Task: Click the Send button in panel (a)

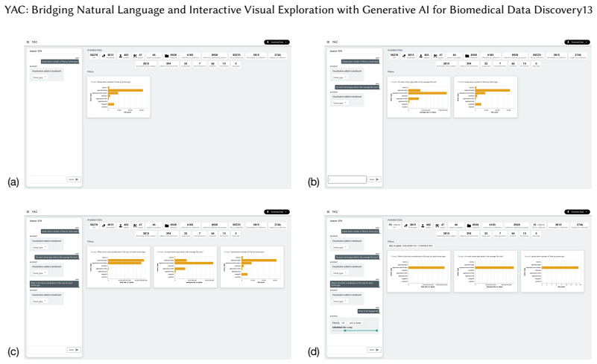Action: click(x=74, y=179)
